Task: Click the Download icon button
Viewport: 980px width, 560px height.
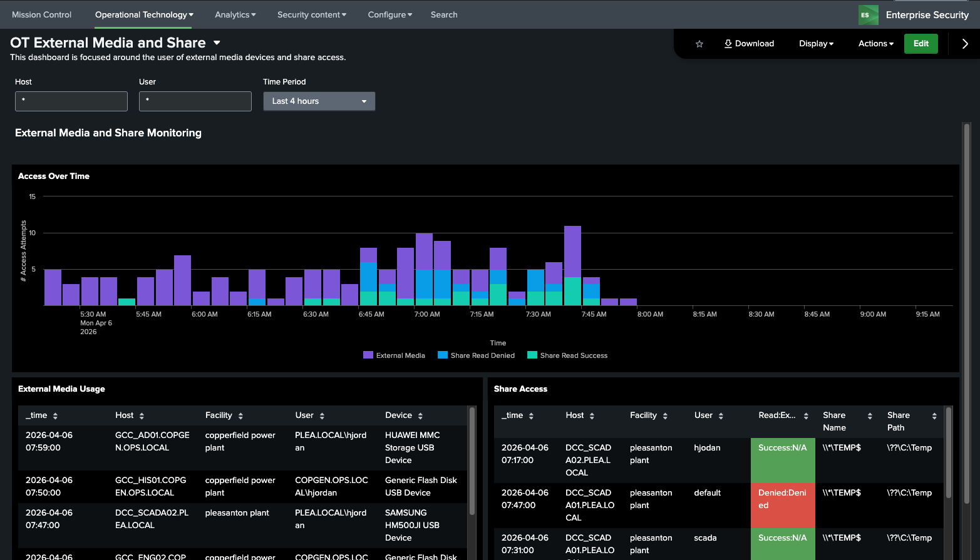Action: [x=749, y=44]
